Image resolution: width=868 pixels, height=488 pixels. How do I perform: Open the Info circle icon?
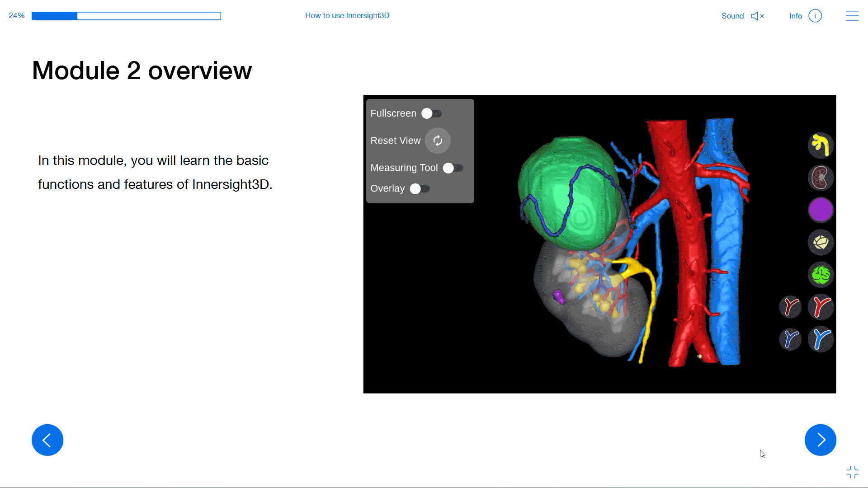[x=815, y=16]
